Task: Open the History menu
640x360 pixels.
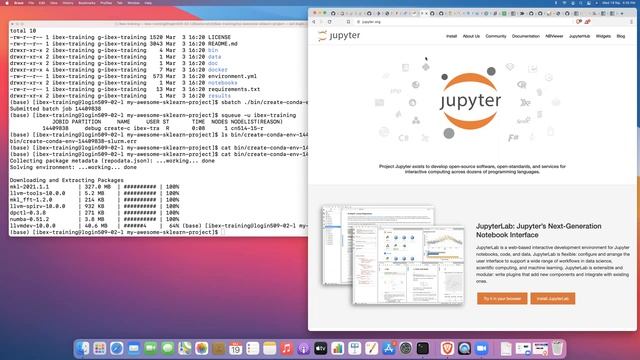Action: point(68,3)
